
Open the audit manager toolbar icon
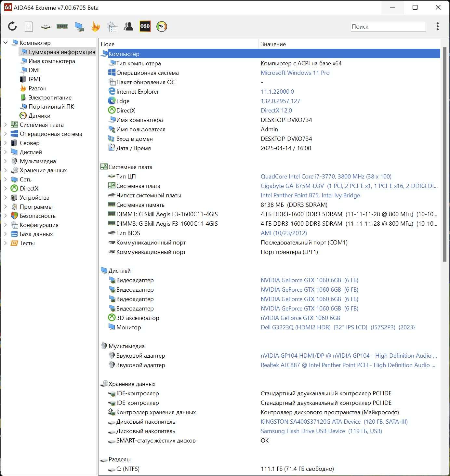(x=112, y=26)
